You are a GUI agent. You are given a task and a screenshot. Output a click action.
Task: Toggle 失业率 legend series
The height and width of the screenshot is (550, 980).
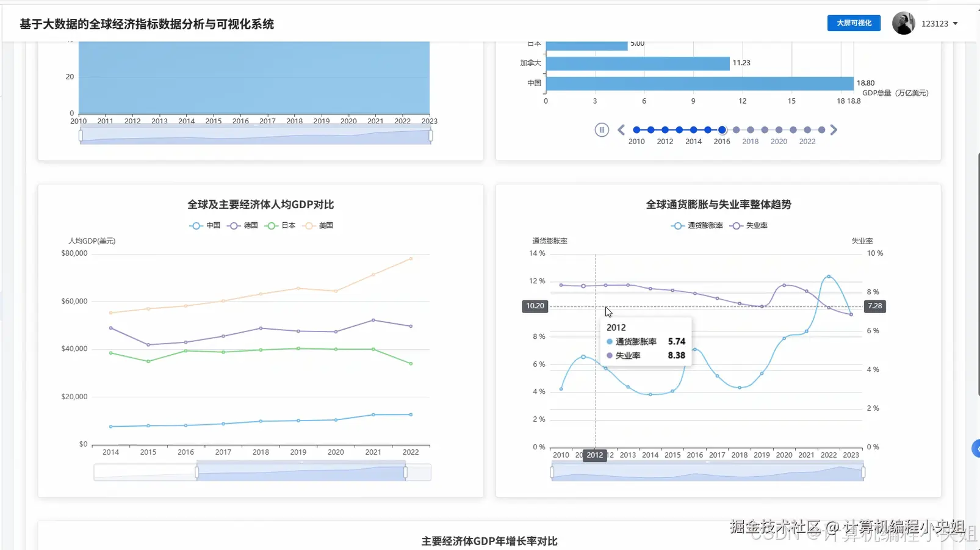tap(749, 226)
